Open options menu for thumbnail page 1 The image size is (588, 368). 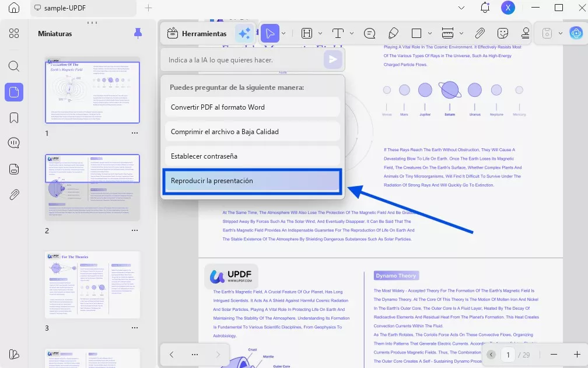135,133
